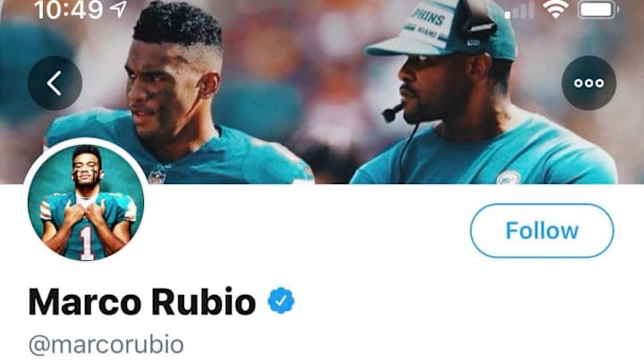Tap the NFL shield on player's jersey
644x362 pixels.
(x=157, y=174)
